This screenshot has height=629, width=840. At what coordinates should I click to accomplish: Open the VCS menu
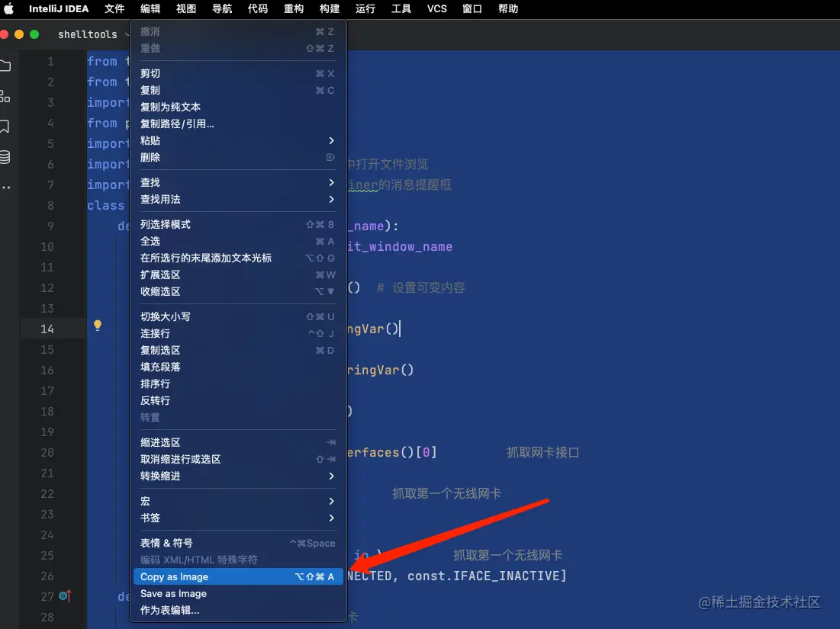tap(436, 8)
